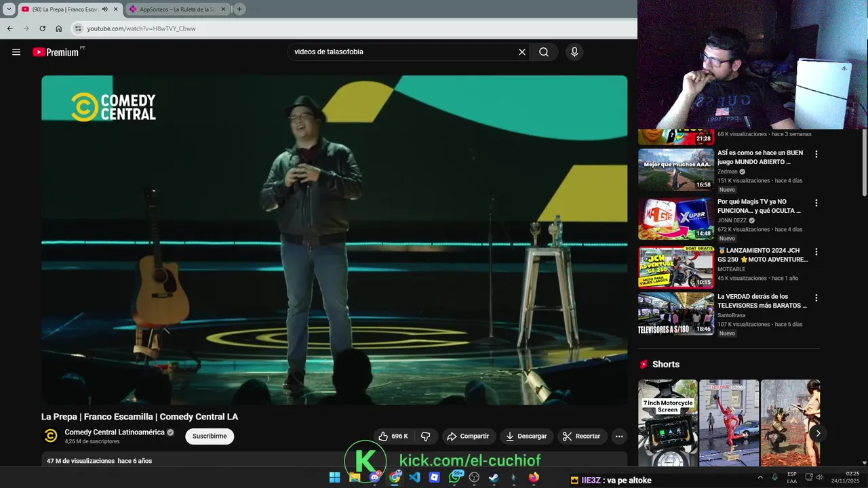Subscribe with the Suscribirme button
The image size is (868, 488).
click(210, 436)
